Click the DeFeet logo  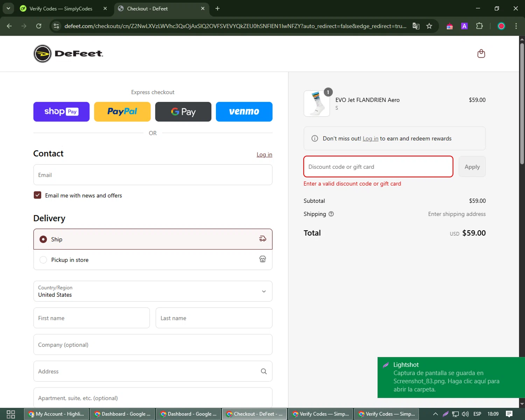(68, 54)
